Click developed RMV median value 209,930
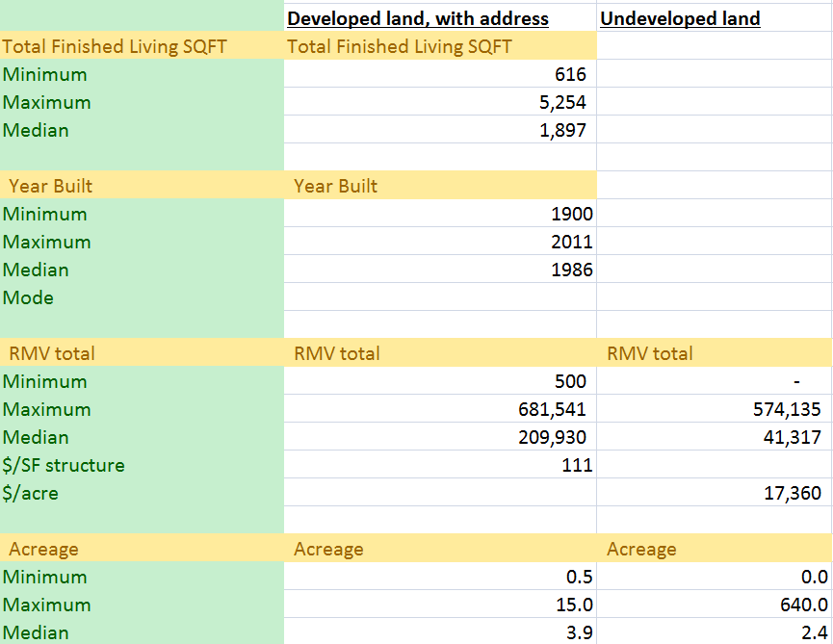 point(551,437)
